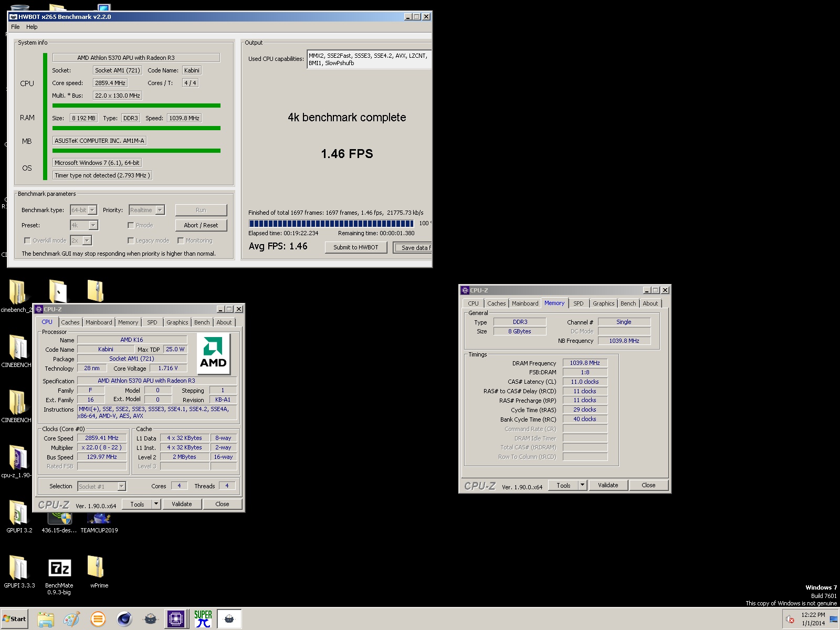Click the Run button
The image size is (840, 630).
point(201,210)
